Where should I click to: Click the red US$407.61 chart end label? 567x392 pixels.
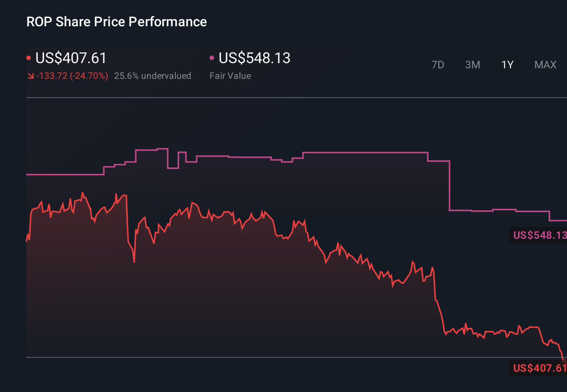click(x=539, y=368)
